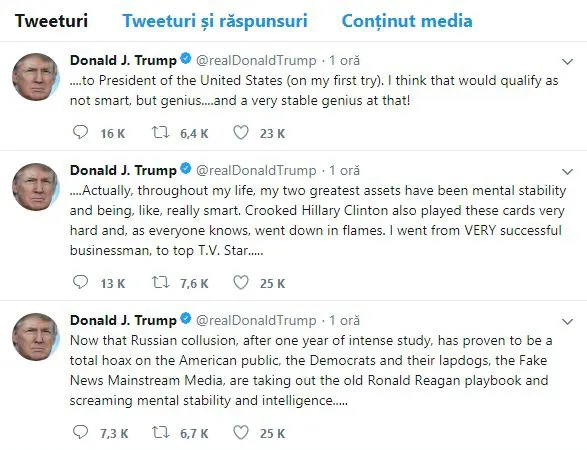Screen dimensions: 587x450
Task: Open @realDonaldTrump handle on first tweet
Action: click(256, 60)
